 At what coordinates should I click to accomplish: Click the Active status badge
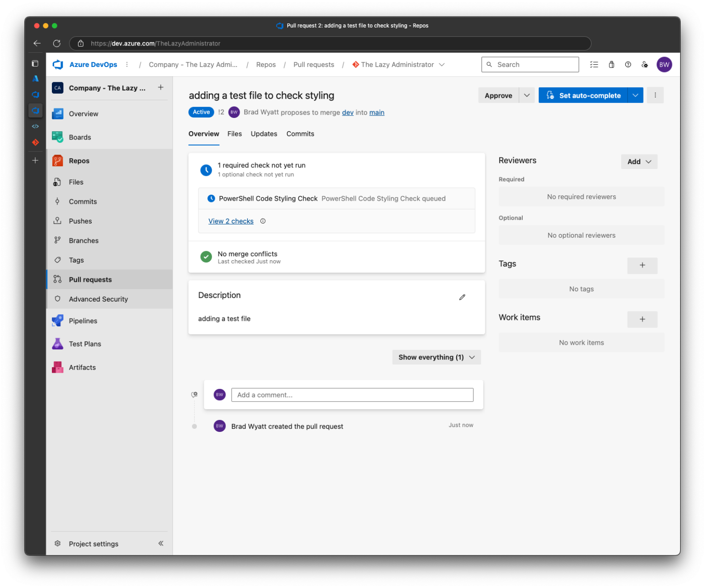coord(201,112)
